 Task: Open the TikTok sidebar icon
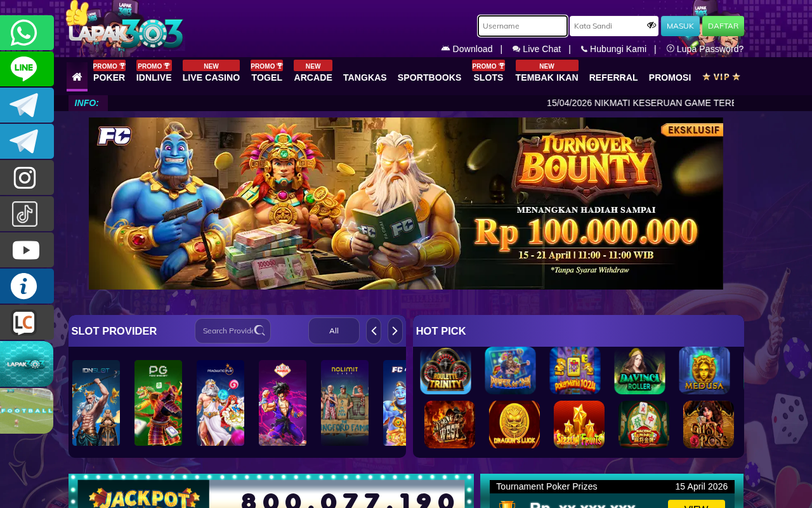[26, 213]
